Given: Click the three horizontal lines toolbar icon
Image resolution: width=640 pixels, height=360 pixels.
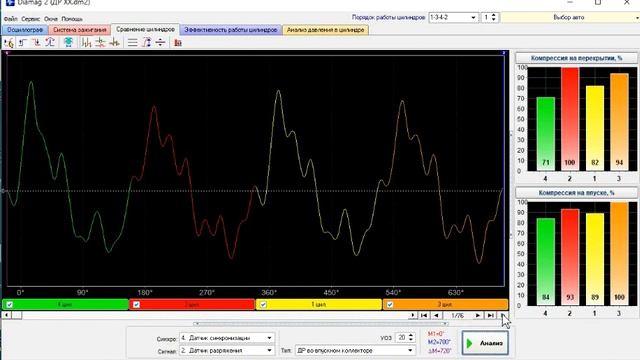Looking at the screenshot, I should tap(132, 42).
